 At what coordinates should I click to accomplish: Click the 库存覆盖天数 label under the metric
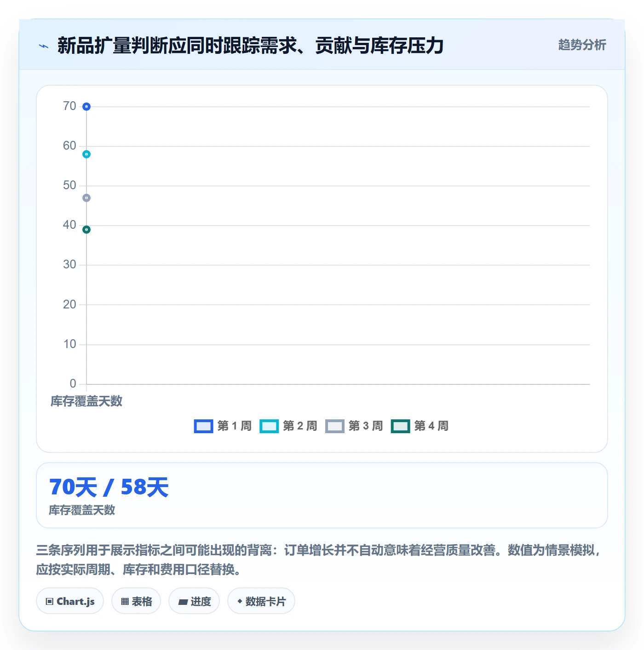coord(82,510)
